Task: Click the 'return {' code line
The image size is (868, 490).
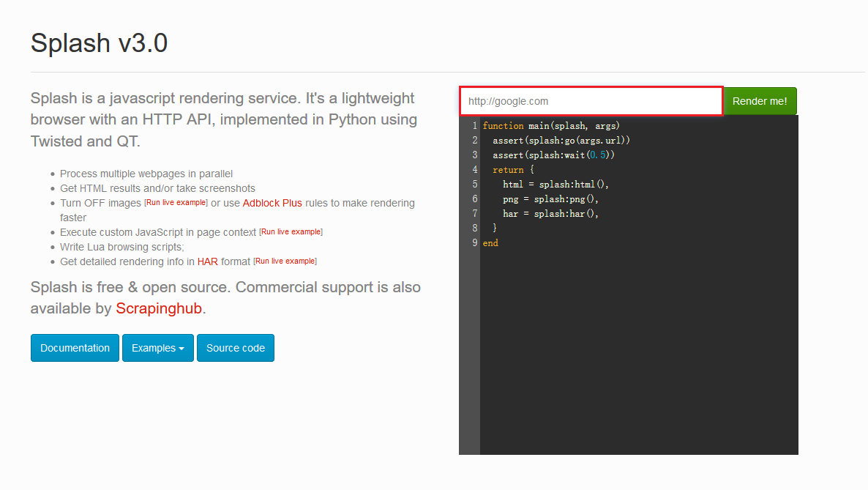Action: (513, 170)
